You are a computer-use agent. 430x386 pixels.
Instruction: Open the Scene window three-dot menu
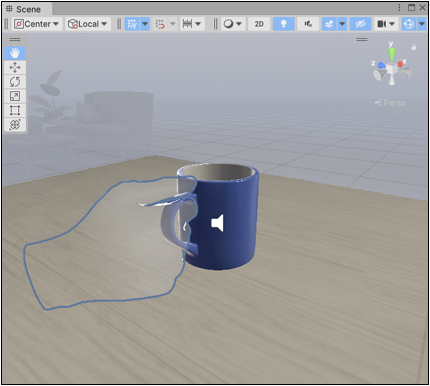tap(399, 8)
